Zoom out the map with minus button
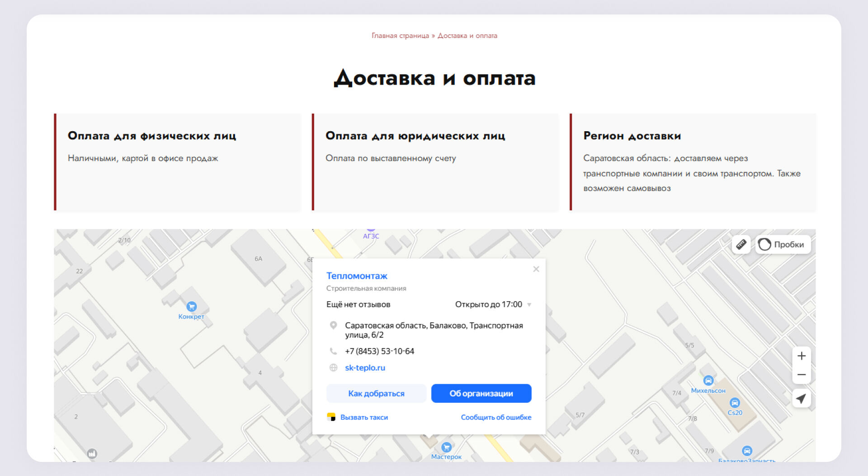Screen dimensions: 868x476 (801, 375)
